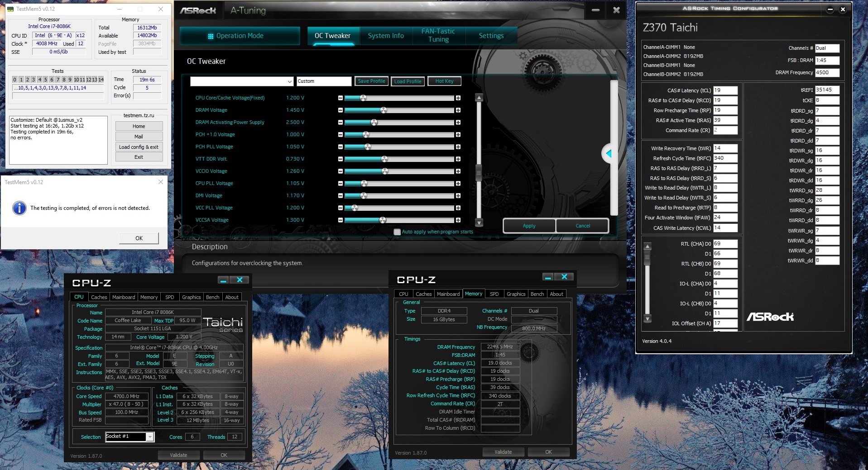
Task: Decrease VCC PLL Voltage minus icon
Action: click(x=340, y=208)
